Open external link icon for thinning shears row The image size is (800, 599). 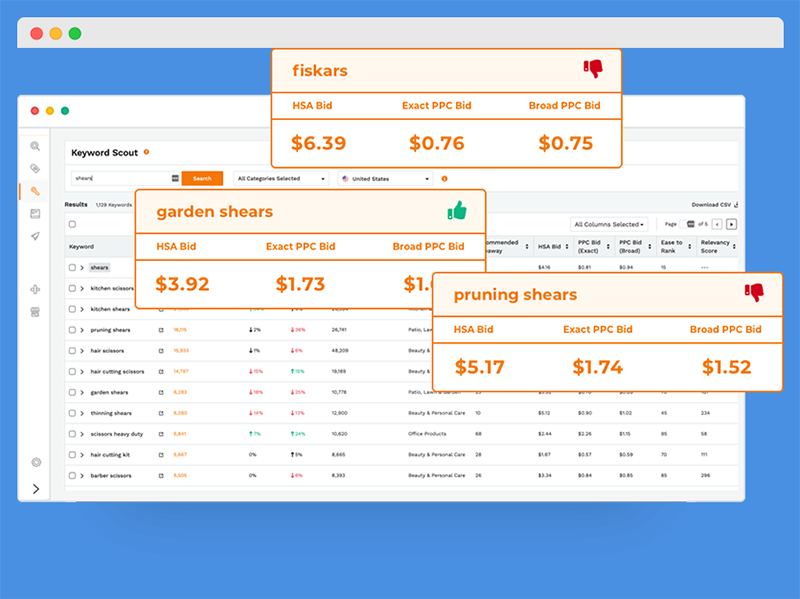(161, 413)
